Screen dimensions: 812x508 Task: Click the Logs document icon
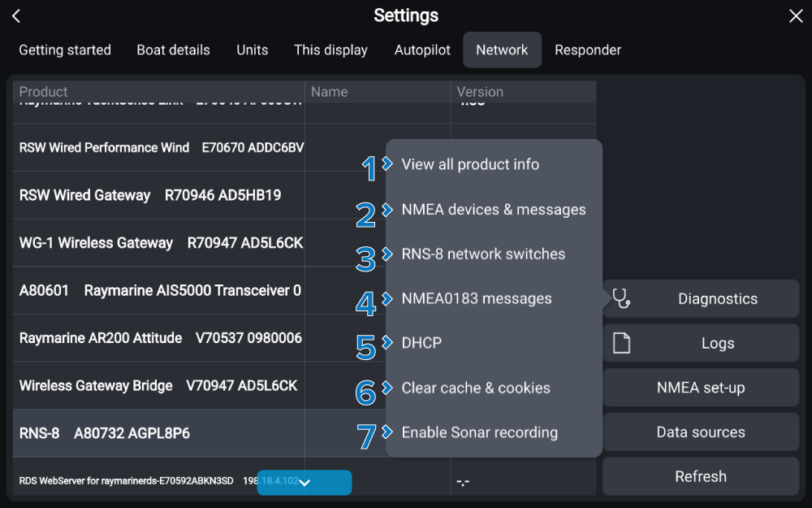pyautogui.click(x=621, y=344)
